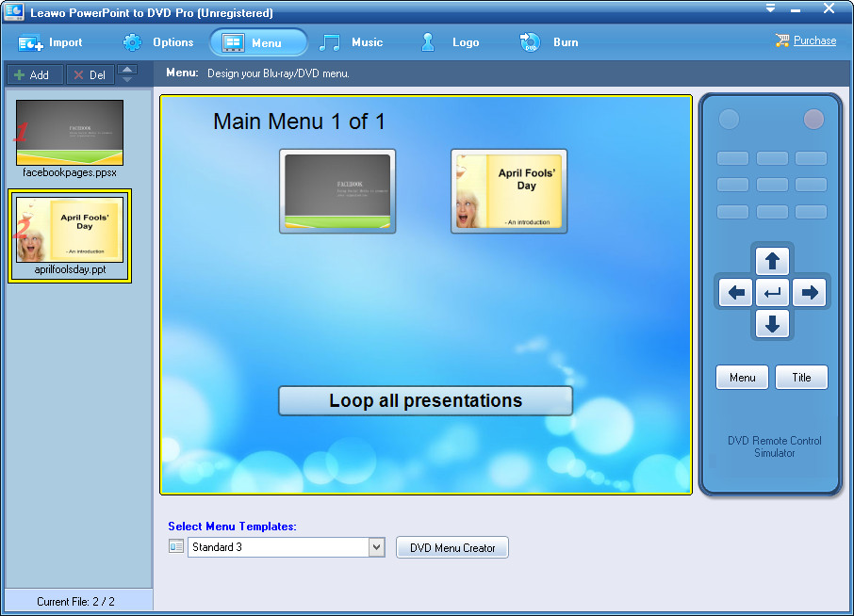Follow the Purchase link

point(814,41)
